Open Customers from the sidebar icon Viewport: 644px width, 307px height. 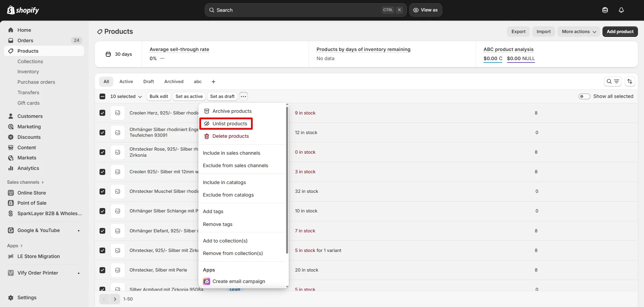(10, 116)
